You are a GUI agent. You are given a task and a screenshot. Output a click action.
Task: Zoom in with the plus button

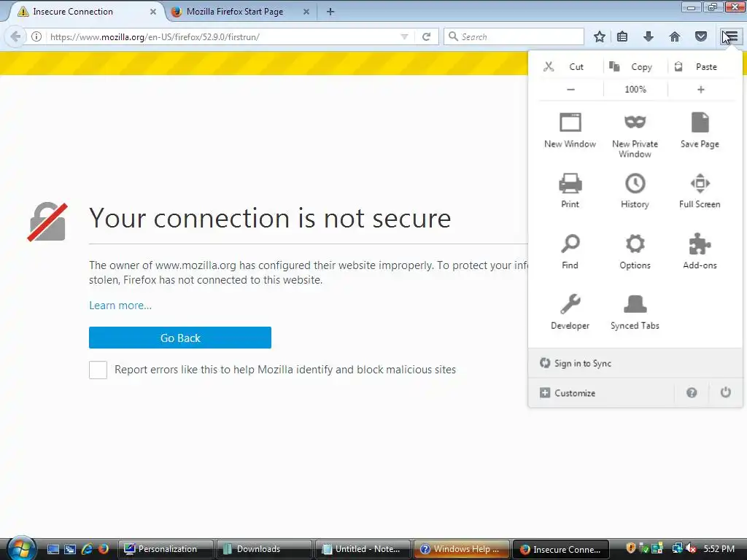tap(701, 90)
